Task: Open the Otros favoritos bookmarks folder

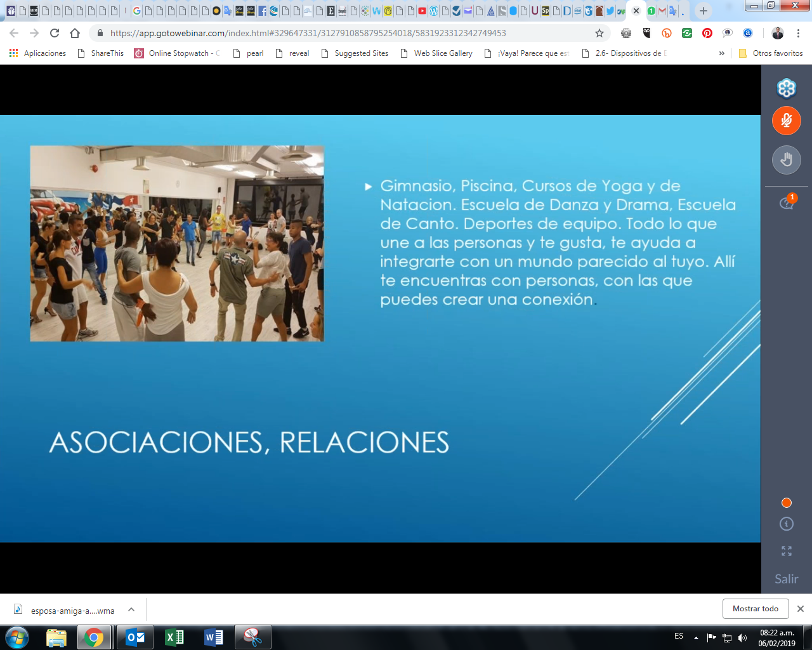Action: pos(771,53)
